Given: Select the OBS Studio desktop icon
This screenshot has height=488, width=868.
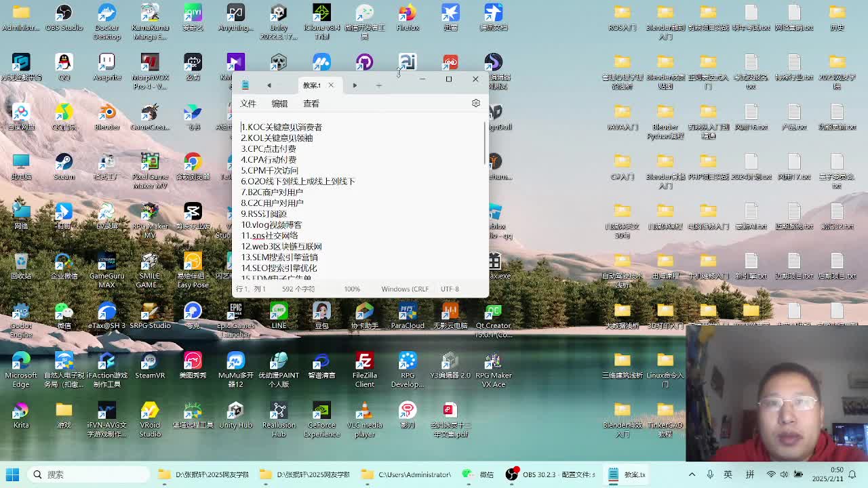Looking at the screenshot, I should click(64, 18).
